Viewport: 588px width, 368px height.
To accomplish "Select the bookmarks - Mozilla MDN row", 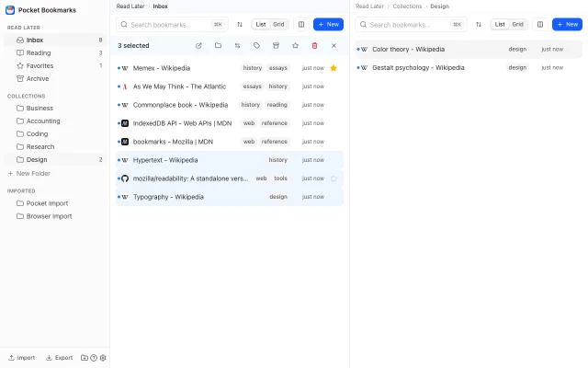I will coord(230,142).
